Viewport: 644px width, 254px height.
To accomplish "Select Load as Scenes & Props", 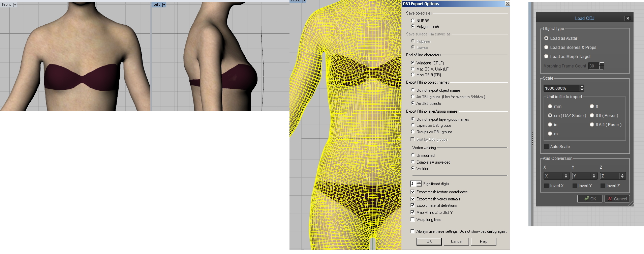I will [546, 48].
